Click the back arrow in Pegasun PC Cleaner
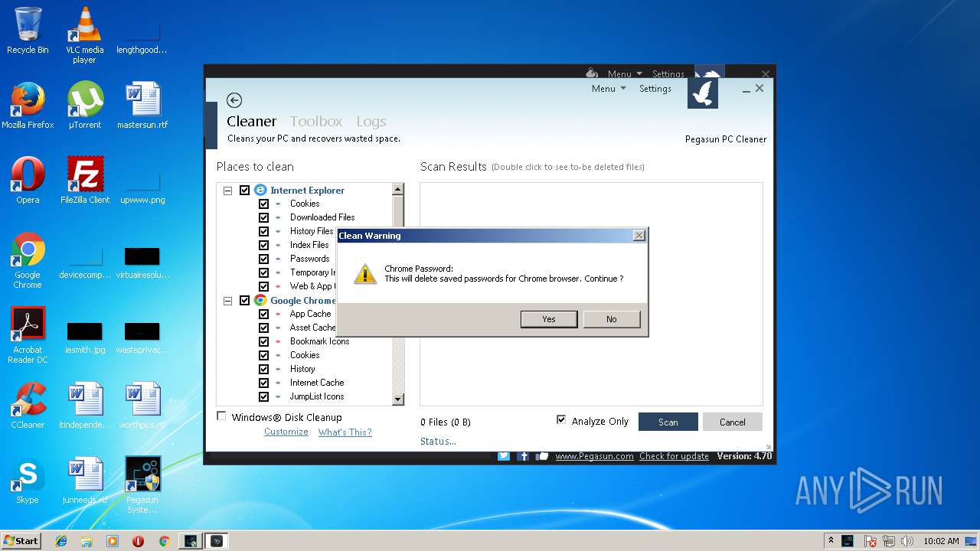 click(x=234, y=100)
